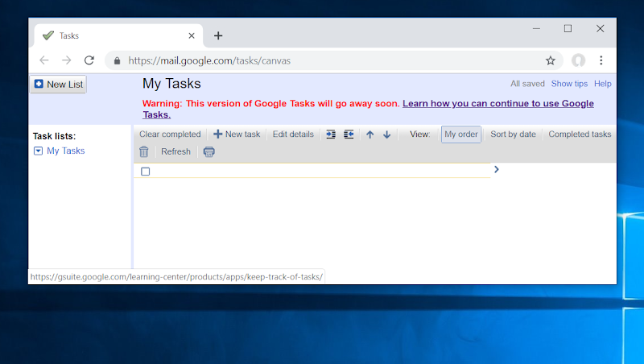Close the Tasks browser tab
The height and width of the screenshot is (364, 644).
coord(192,35)
